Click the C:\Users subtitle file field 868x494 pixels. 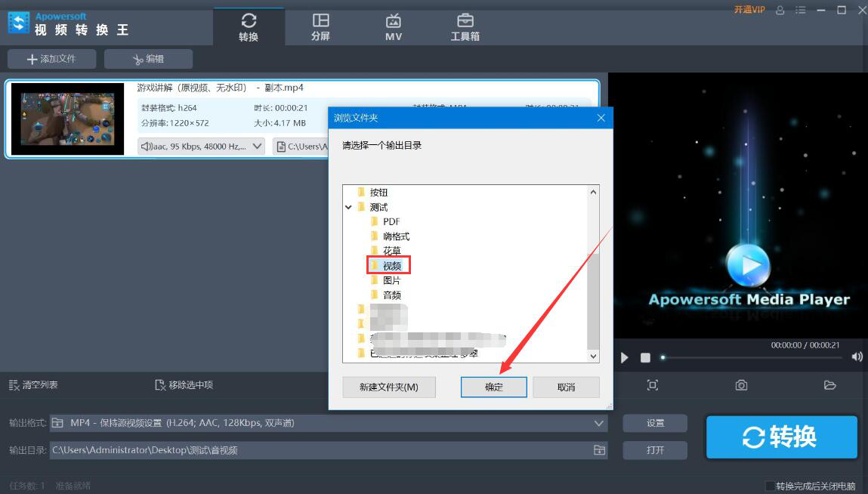[301, 147]
